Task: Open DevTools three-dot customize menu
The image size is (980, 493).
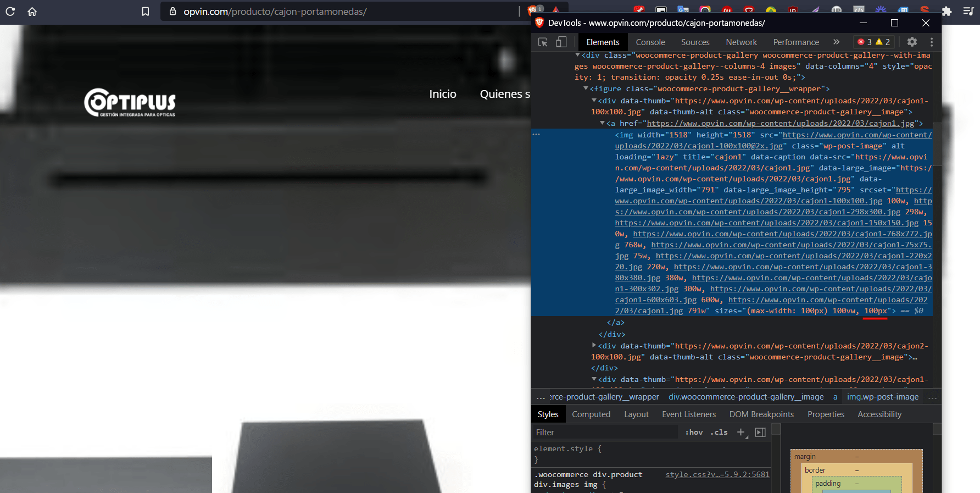Action: tap(932, 42)
